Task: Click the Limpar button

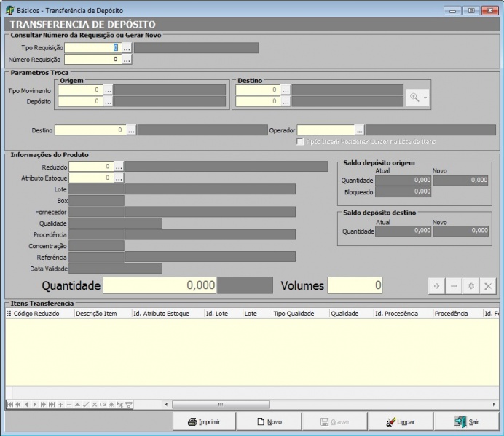Action: click(401, 421)
